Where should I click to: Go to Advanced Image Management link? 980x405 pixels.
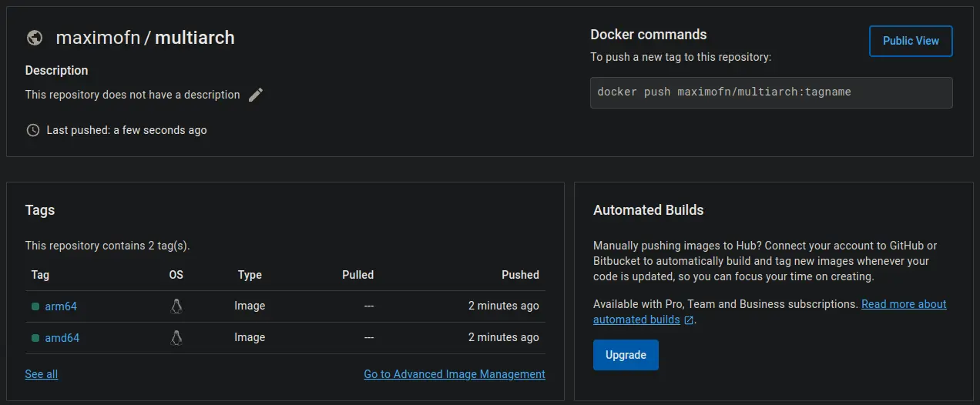pyautogui.click(x=455, y=374)
